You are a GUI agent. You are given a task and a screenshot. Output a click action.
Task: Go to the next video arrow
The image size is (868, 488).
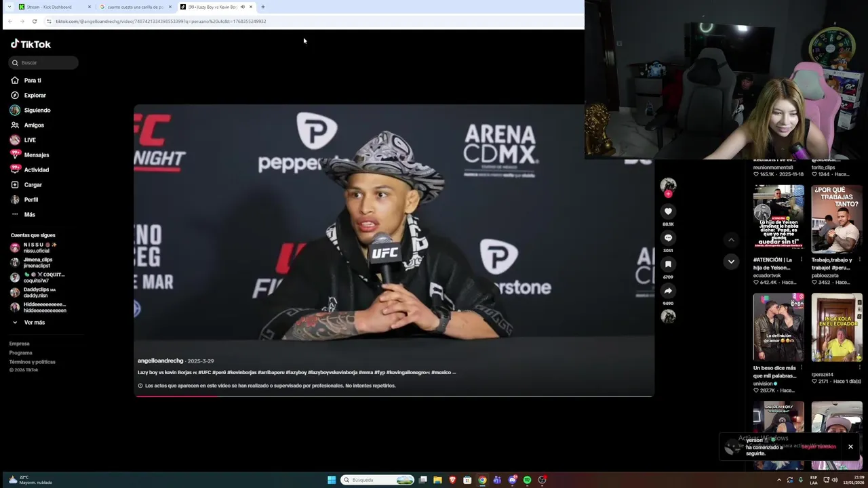(x=731, y=261)
